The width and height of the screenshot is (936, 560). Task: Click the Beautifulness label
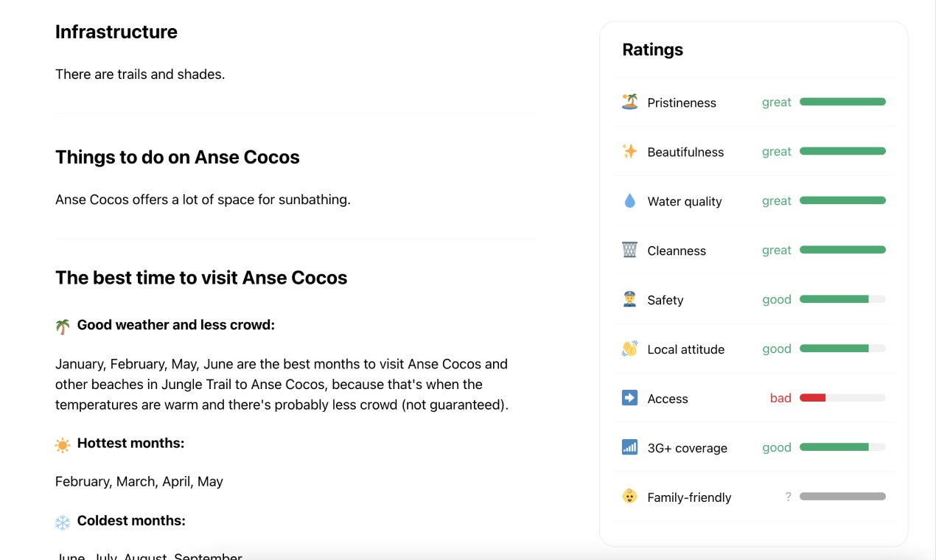click(685, 152)
